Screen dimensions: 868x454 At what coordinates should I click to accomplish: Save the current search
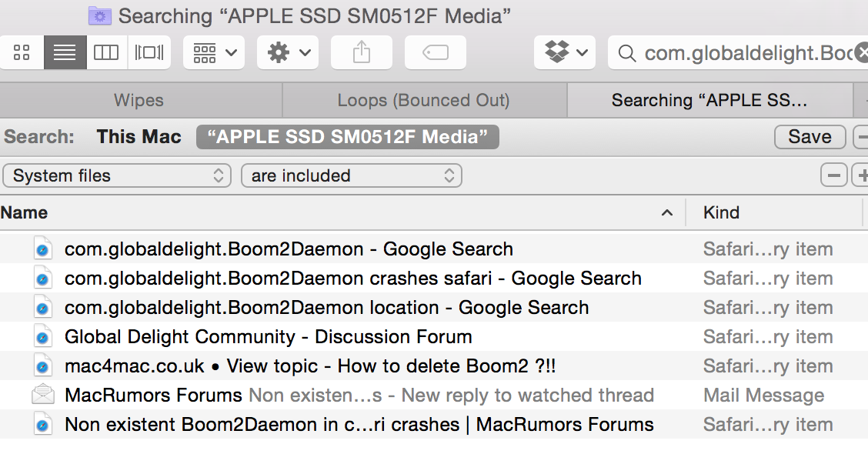810,137
